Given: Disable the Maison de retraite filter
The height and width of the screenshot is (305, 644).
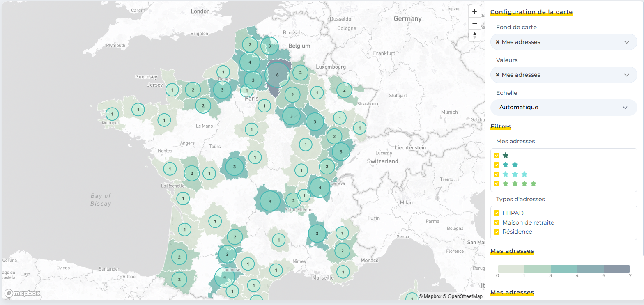Looking at the screenshot, I should 497,222.
